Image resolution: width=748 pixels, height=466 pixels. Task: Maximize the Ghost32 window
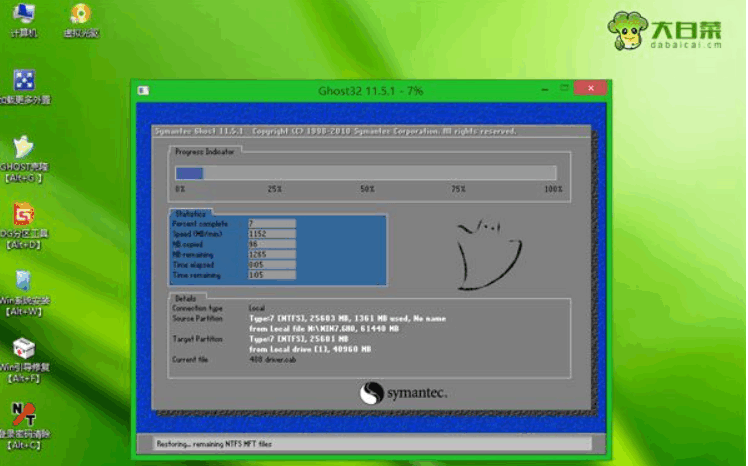(564, 88)
